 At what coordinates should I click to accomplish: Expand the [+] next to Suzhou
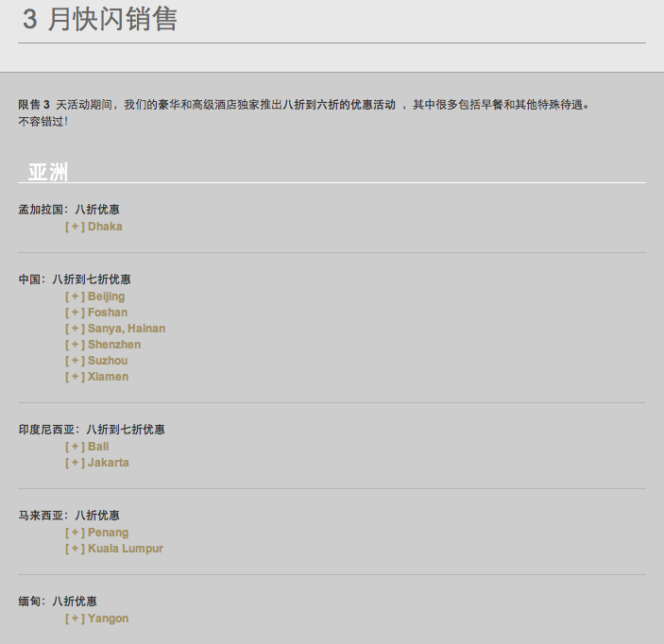(x=75, y=361)
